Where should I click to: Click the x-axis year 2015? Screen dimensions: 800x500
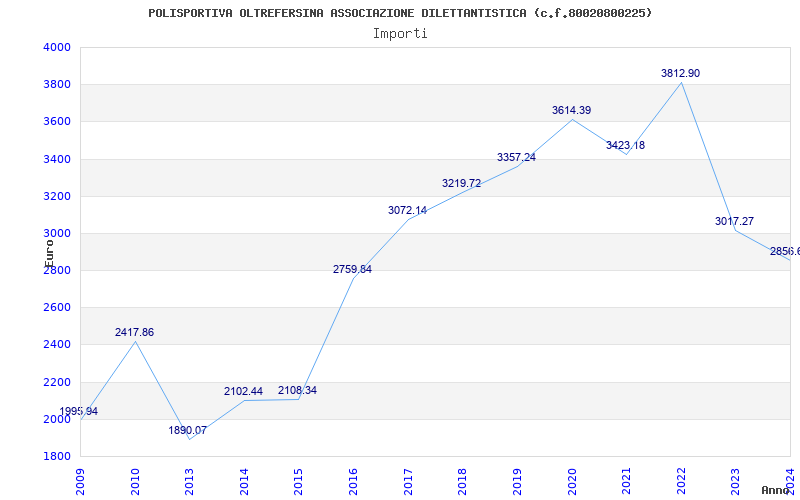pos(298,481)
